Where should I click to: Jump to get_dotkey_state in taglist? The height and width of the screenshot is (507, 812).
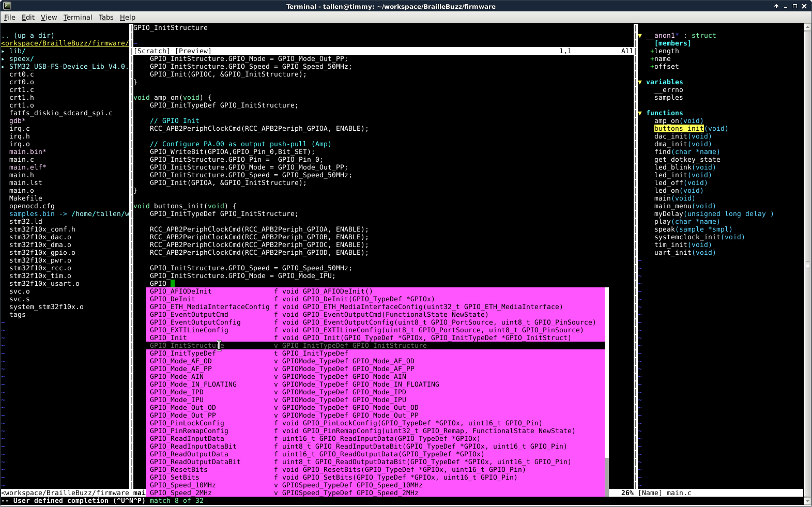687,160
